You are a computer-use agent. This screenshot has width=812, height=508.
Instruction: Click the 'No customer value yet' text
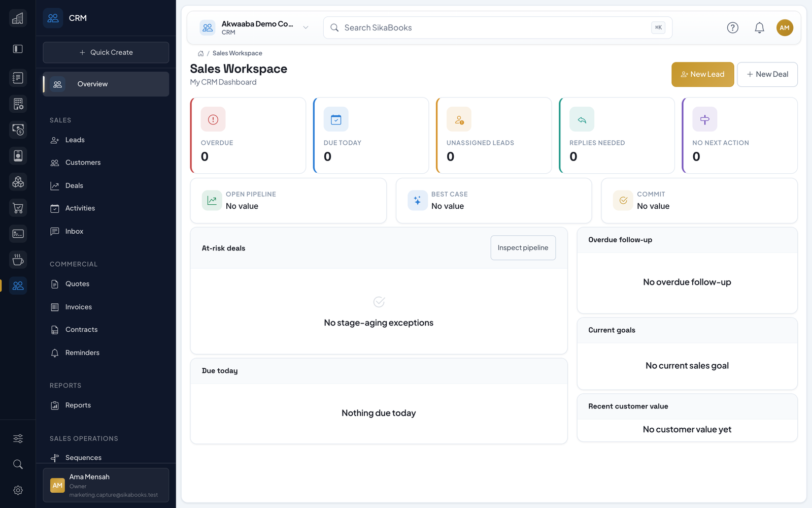point(687,429)
